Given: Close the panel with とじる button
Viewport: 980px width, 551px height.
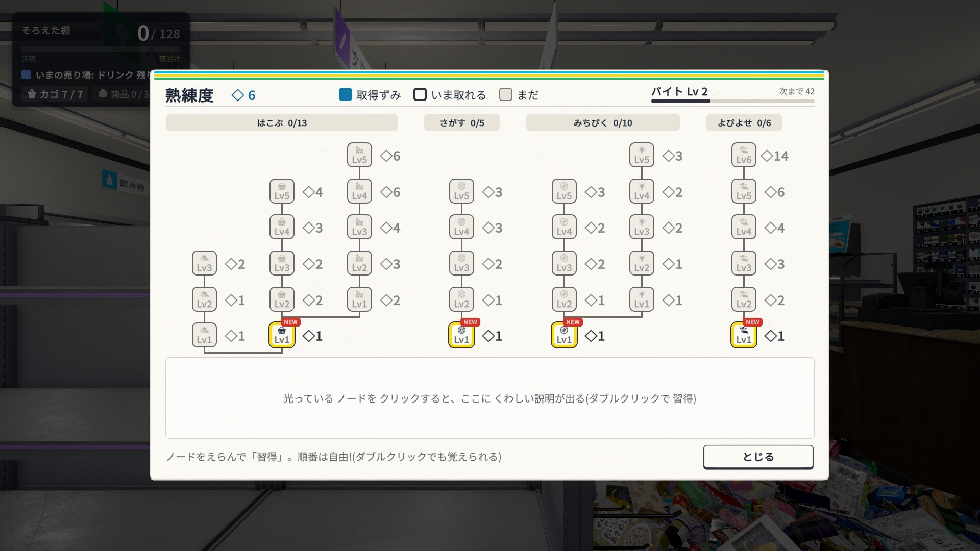Looking at the screenshot, I should point(758,457).
